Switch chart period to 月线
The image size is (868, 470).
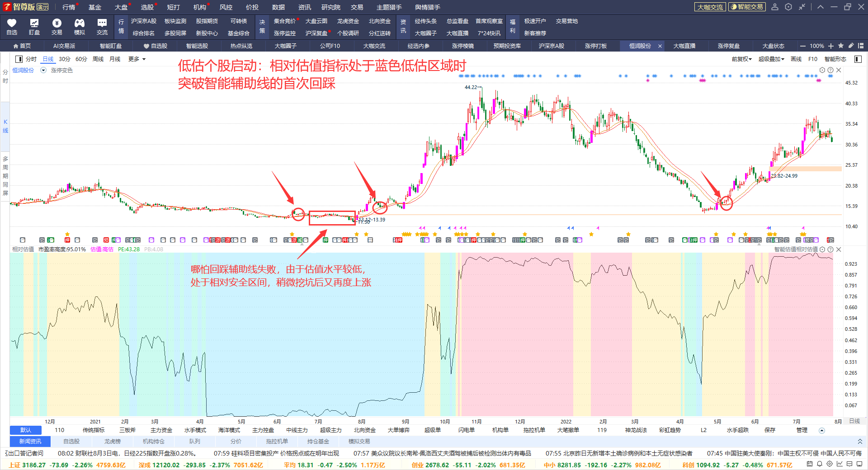tap(115, 59)
